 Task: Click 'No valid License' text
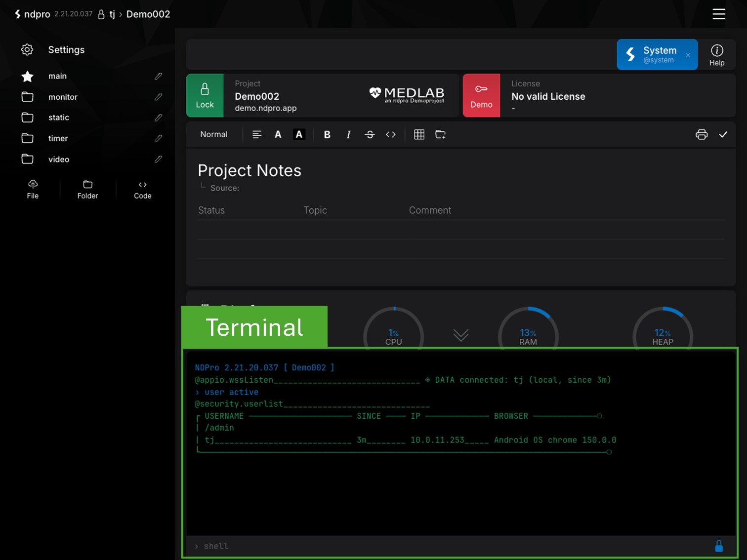coord(548,96)
